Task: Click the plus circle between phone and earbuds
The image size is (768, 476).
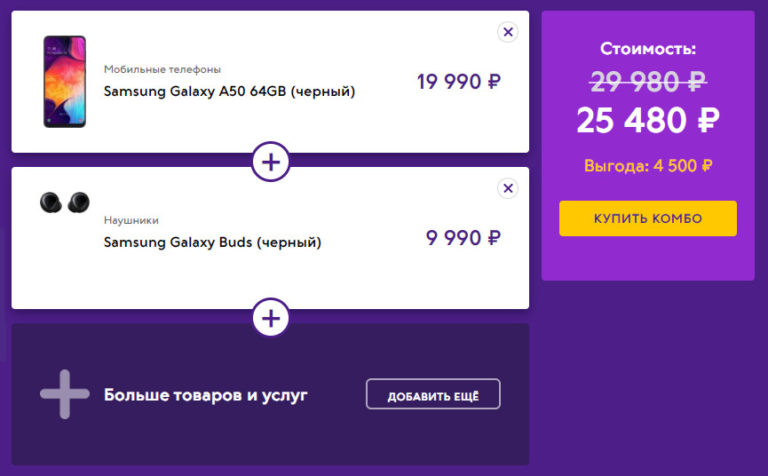Action: pyautogui.click(x=270, y=161)
